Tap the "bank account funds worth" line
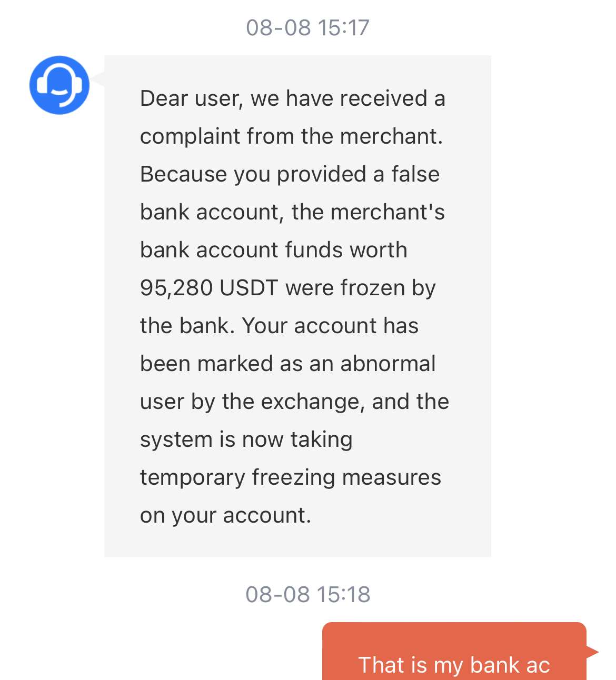This screenshot has width=616, height=680. click(x=273, y=250)
